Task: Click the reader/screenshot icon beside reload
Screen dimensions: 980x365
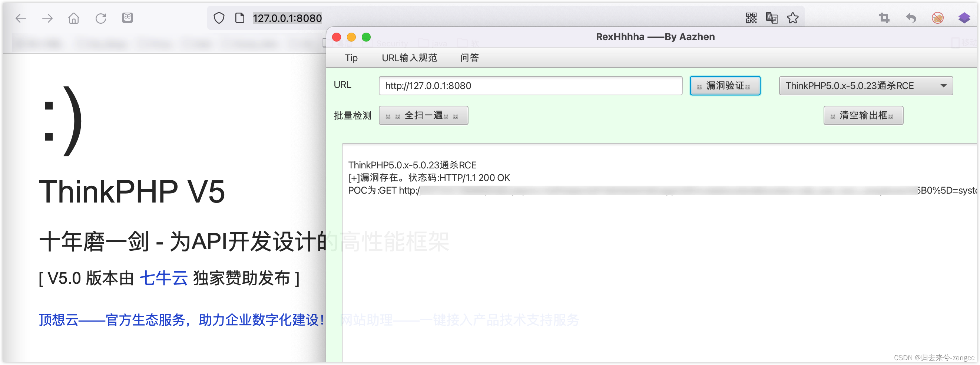Action: click(128, 17)
